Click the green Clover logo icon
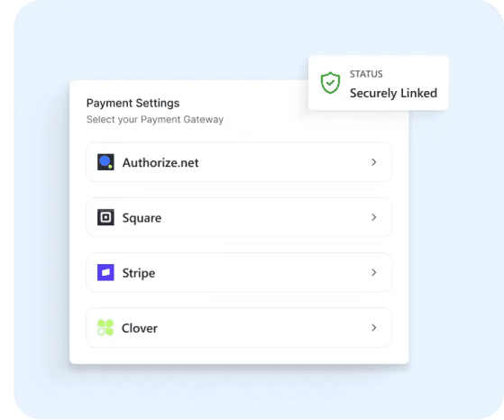Screen dimensions: 504x420 pyautogui.click(x=105, y=327)
